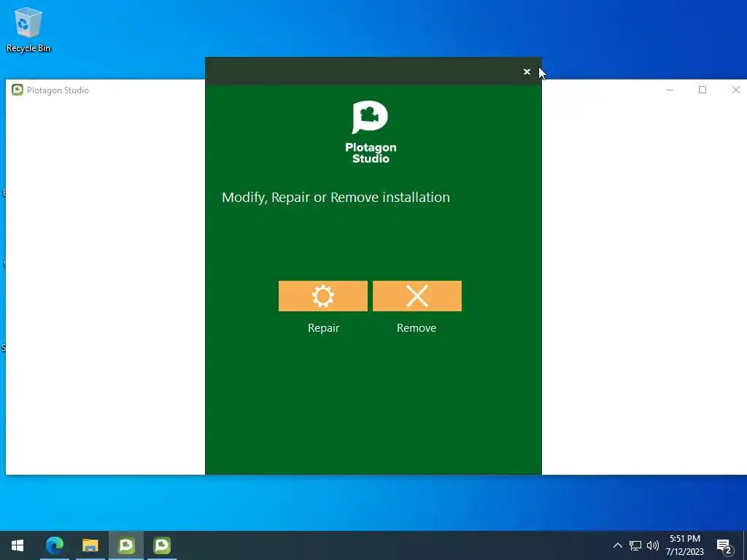747x560 pixels.
Task: Close the green installer dialog
Action: [527, 71]
